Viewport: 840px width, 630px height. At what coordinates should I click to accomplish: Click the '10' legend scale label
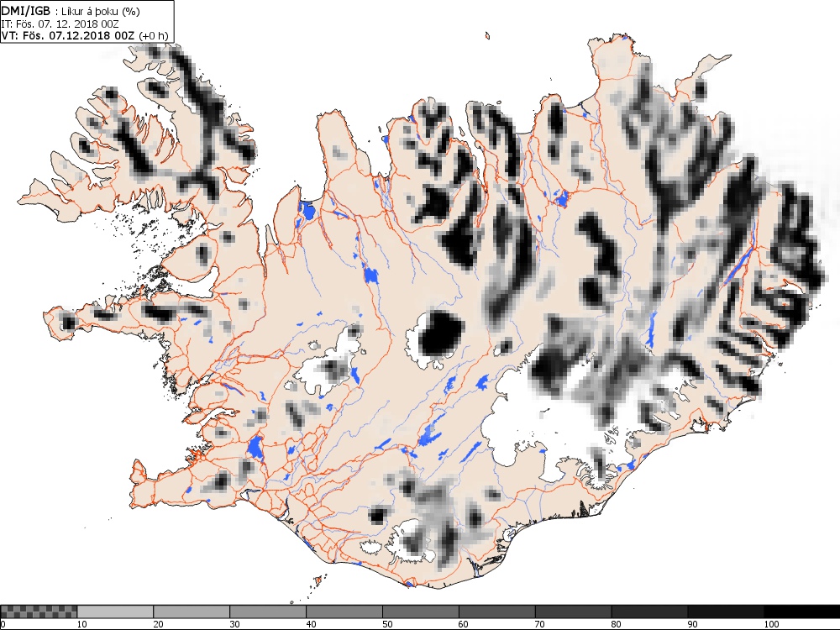coord(82,624)
